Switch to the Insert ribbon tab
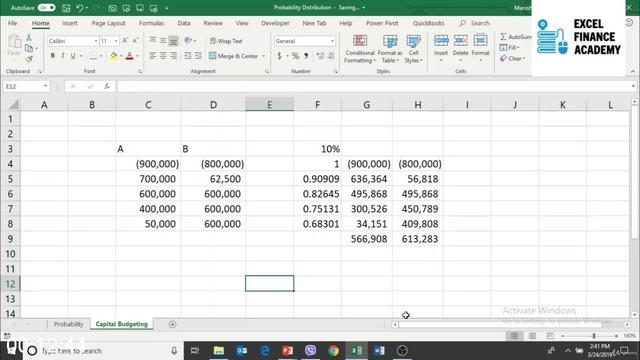Image resolution: width=640 pixels, height=360 pixels. point(70,23)
